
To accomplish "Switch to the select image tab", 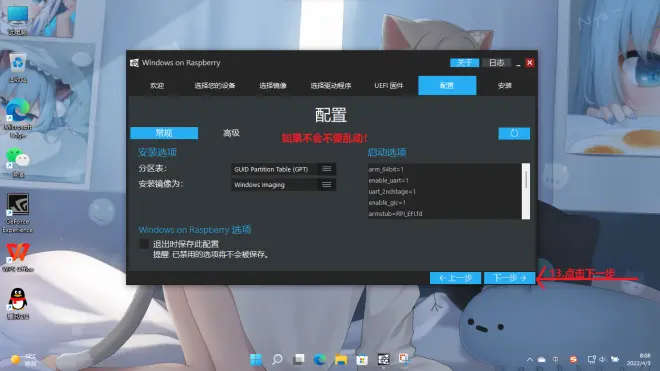I will pyautogui.click(x=273, y=86).
